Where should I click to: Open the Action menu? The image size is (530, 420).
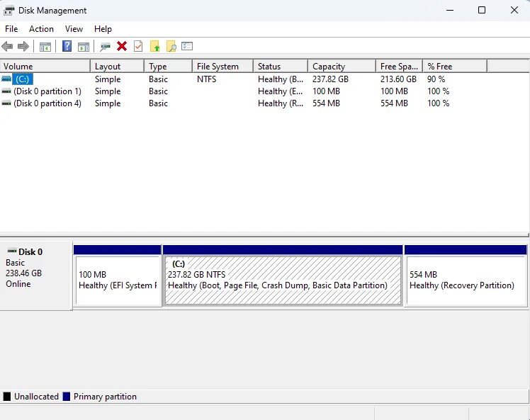coord(41,29)
